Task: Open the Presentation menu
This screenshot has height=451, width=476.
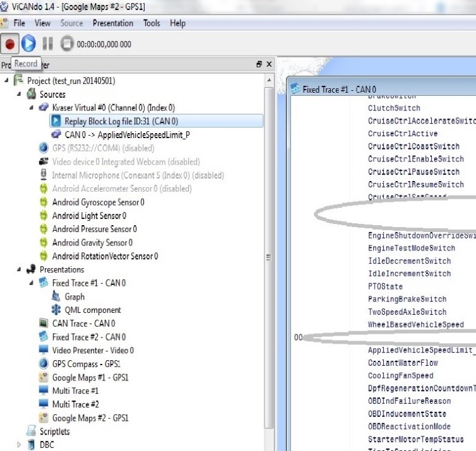Action: tap(113, 23)
